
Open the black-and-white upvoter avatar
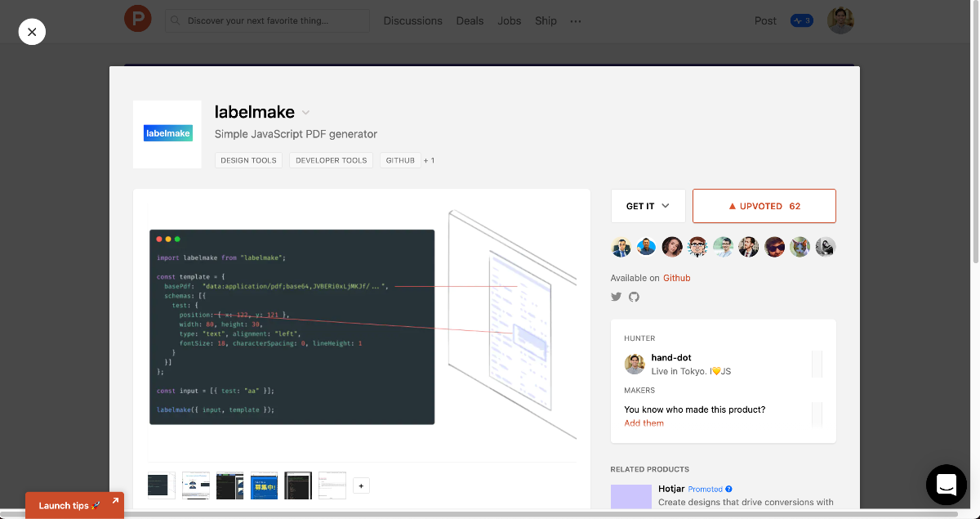point(826,247)
